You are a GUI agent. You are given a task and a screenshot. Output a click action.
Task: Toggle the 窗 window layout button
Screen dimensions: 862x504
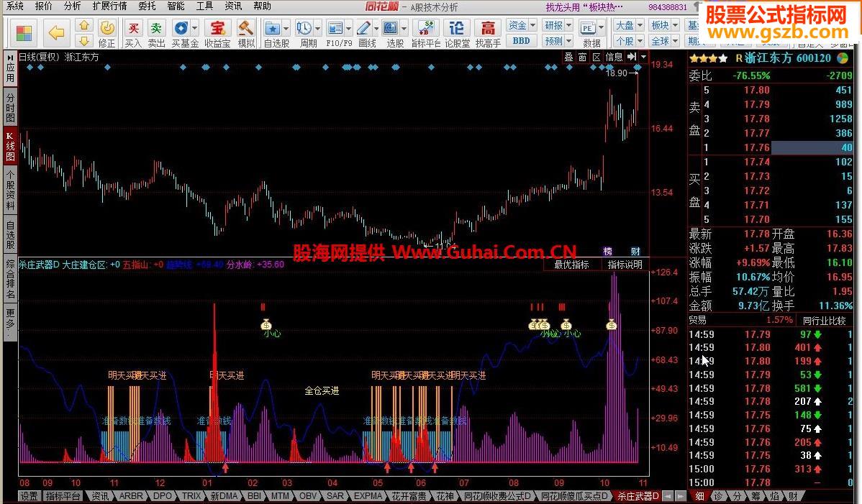582,57
